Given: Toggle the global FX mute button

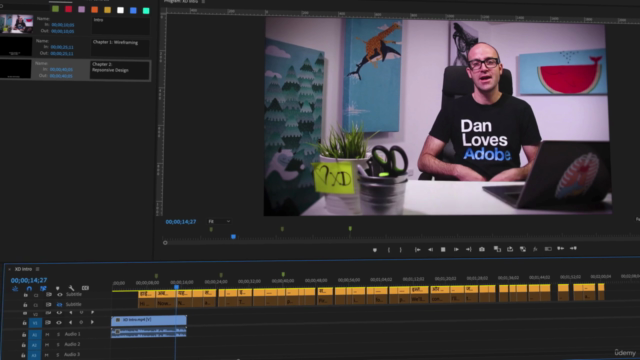Looking at the screenshot, I should click(x=535, y=249).
